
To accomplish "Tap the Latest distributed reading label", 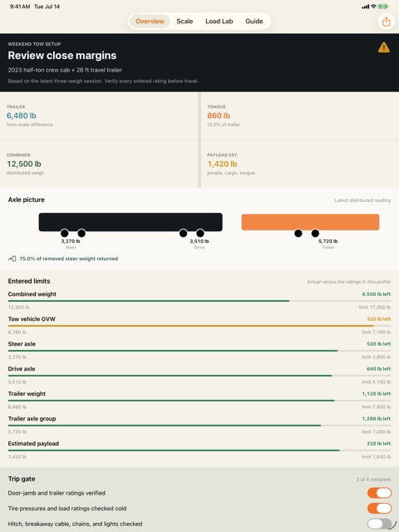I will [362, 200].
